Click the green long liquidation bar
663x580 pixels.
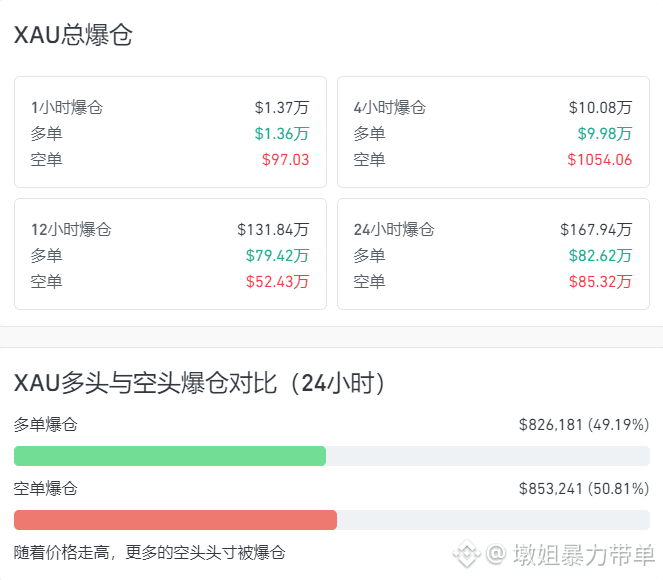(x=170, y=456)
